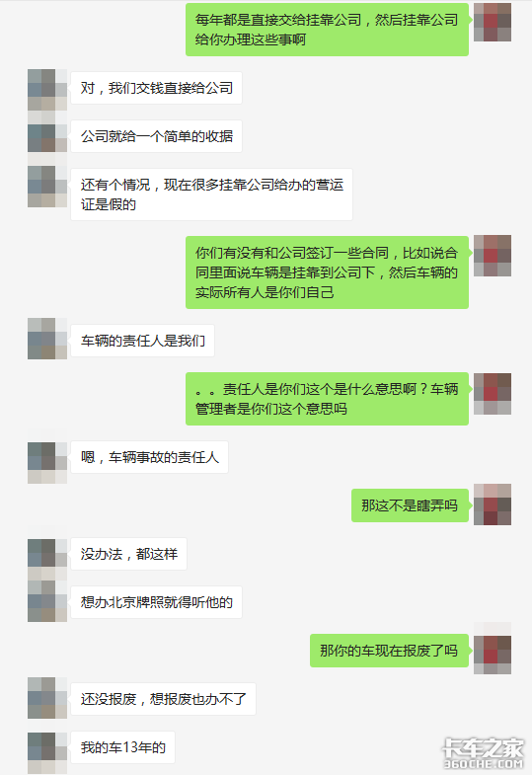Select the message '我的车13年的'
The image size is (532, 775).
[x=122, y=747]
